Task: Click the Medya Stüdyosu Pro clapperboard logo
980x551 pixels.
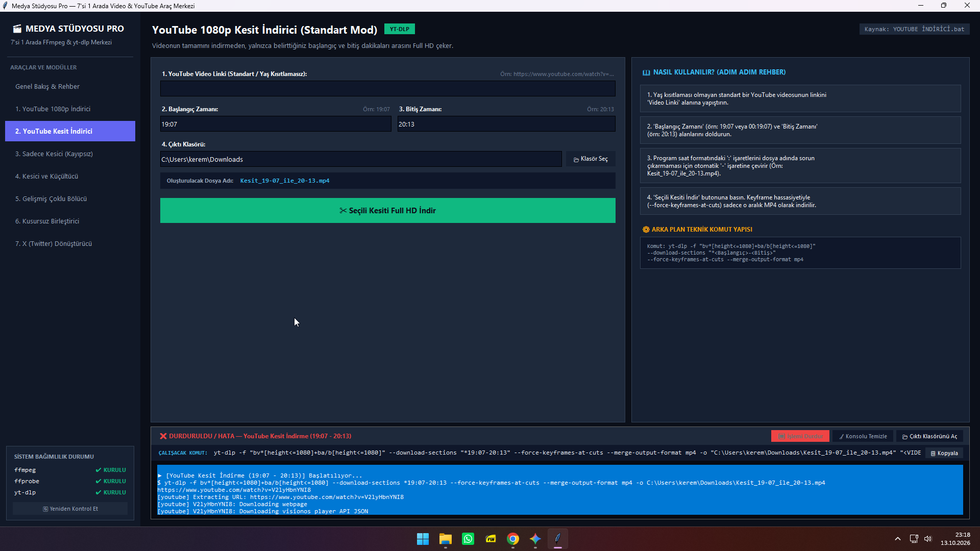Action: tap(17, 29)
